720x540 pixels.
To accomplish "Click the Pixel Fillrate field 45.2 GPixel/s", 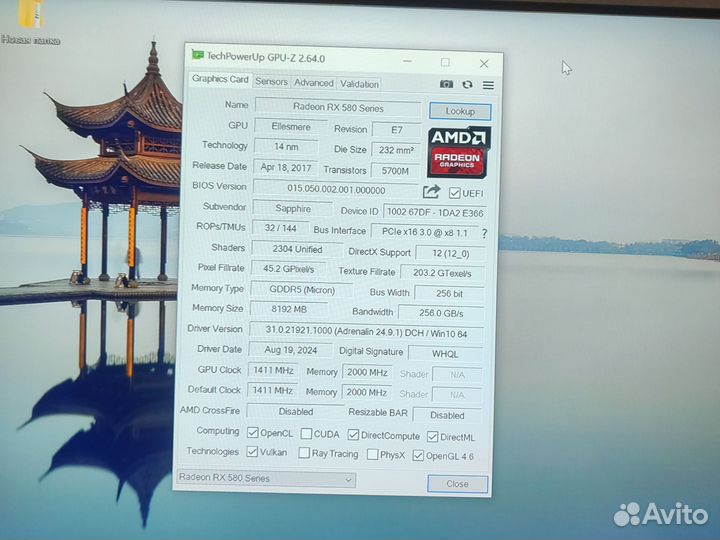I will [x=288, y=269].
